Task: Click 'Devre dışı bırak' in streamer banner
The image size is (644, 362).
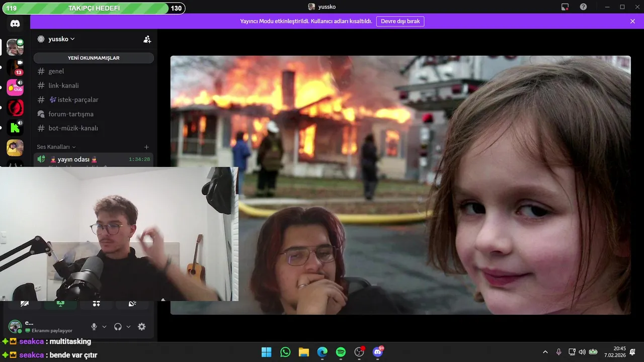Action: [400, 21]
